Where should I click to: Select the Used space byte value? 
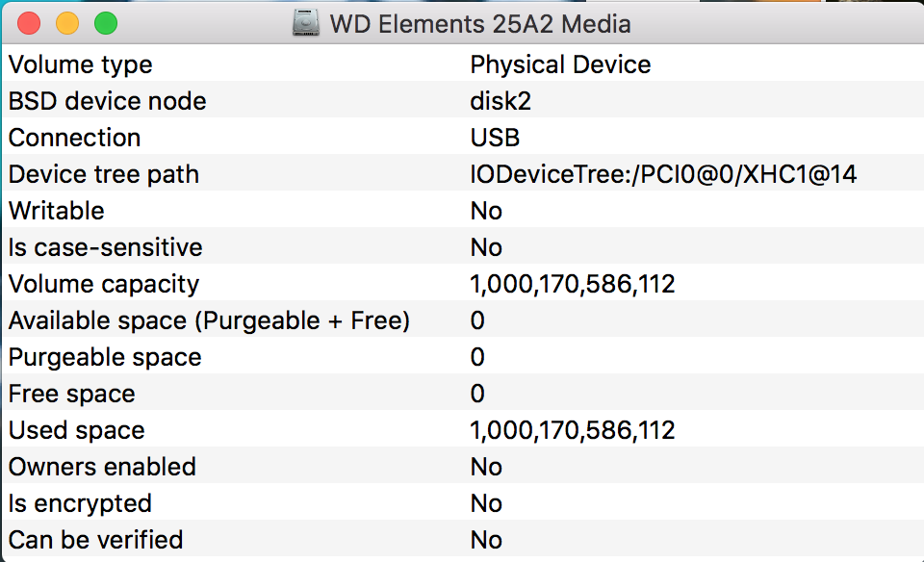572,430
